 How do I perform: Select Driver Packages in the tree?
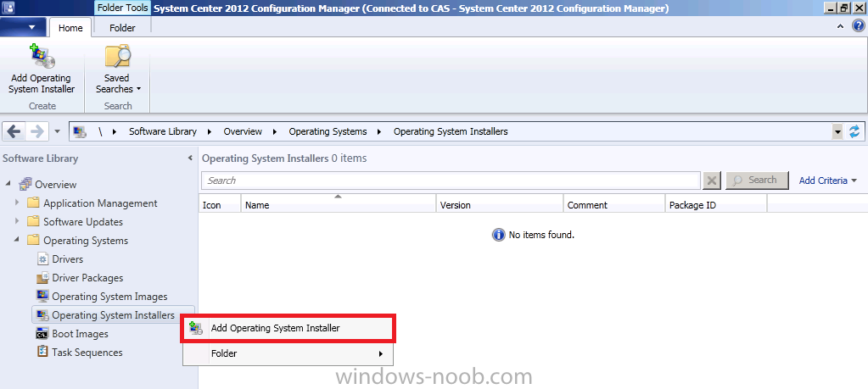[87, 278]
